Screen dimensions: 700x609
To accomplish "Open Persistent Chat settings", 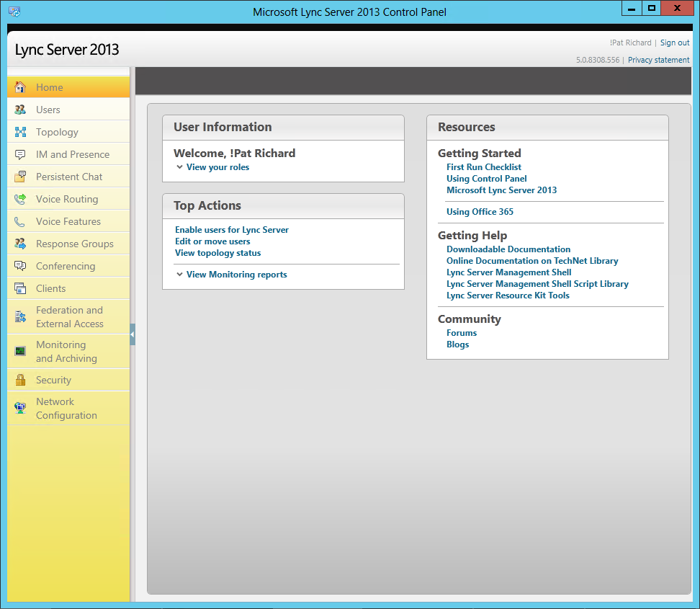I will [68, 177].
